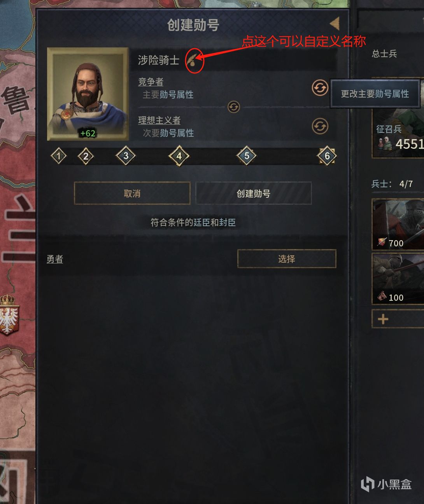The height and width of the screenshot is (504, 424).
Task: Select rank 2 diamond marker
Action: 86,157
